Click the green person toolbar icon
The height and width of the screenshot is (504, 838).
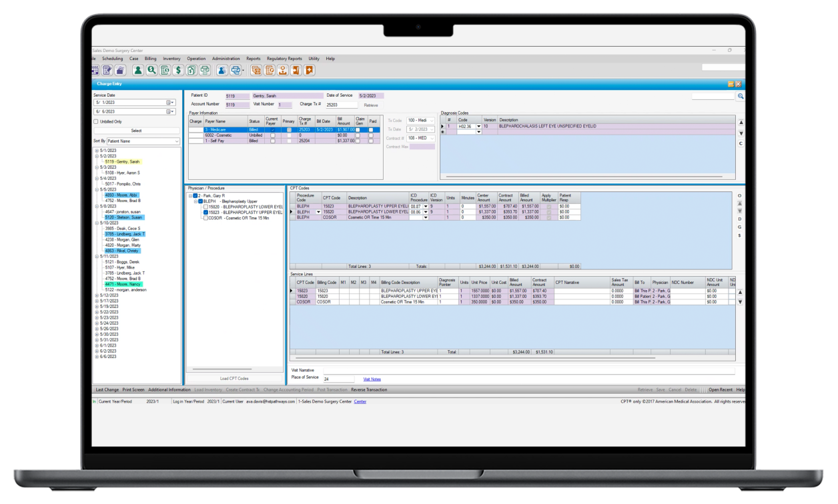tap(138, 70)
